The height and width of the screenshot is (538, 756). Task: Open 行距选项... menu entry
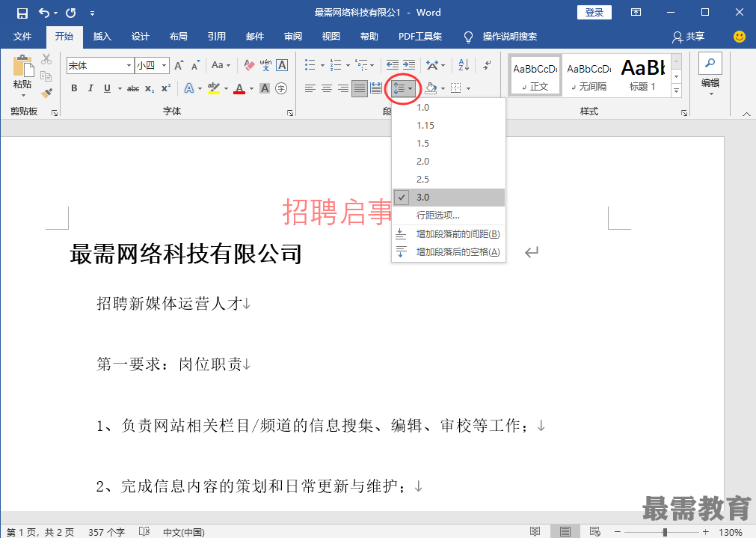click(x=449, y=215)
